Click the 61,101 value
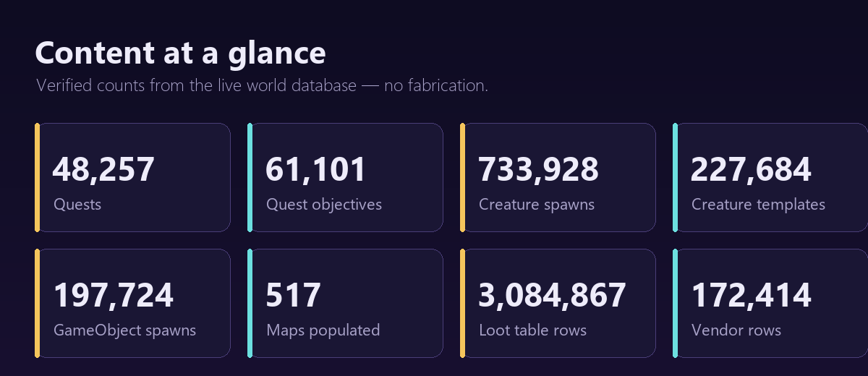This screenshot has width=868, height=376. pos(316,170)
